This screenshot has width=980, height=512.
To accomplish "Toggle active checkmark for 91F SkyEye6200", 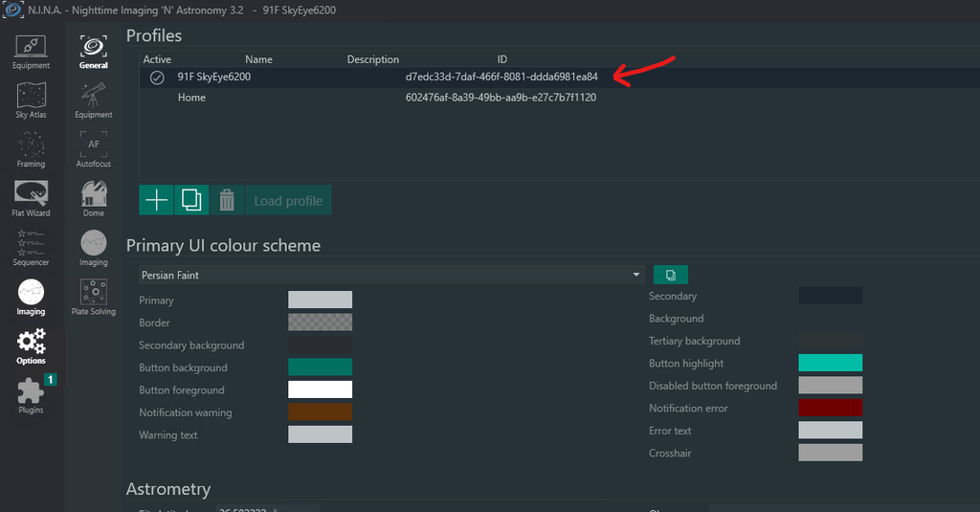I will click(157, 78).
